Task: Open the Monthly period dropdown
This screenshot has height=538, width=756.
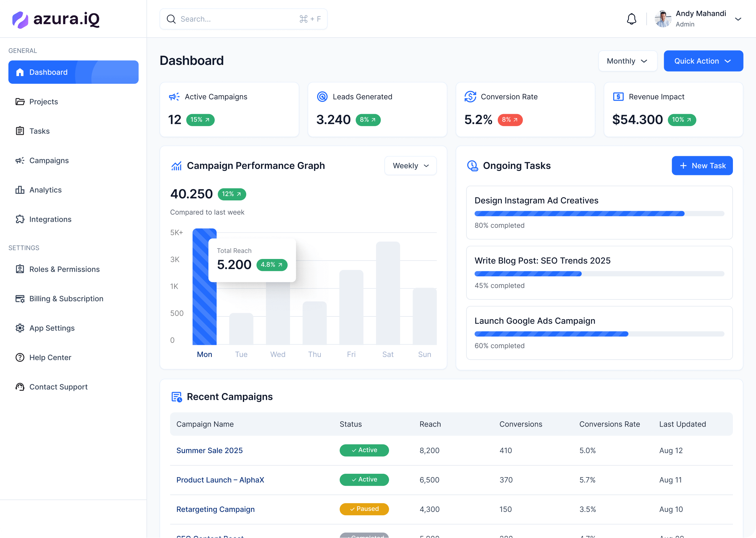Action: click(x=628, y=61)
